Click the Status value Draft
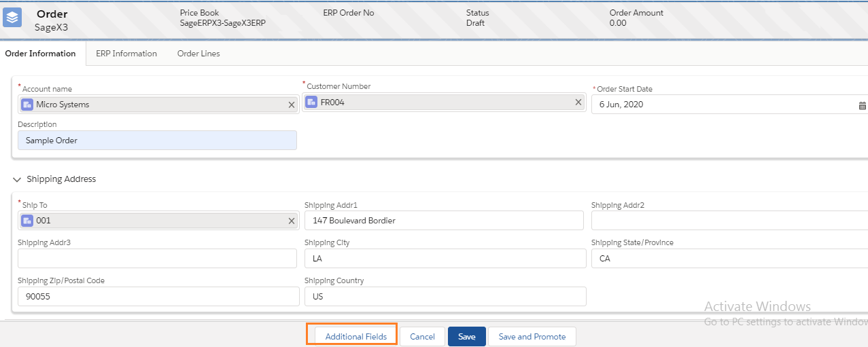868x347 pixels. [x=475, y=23]
